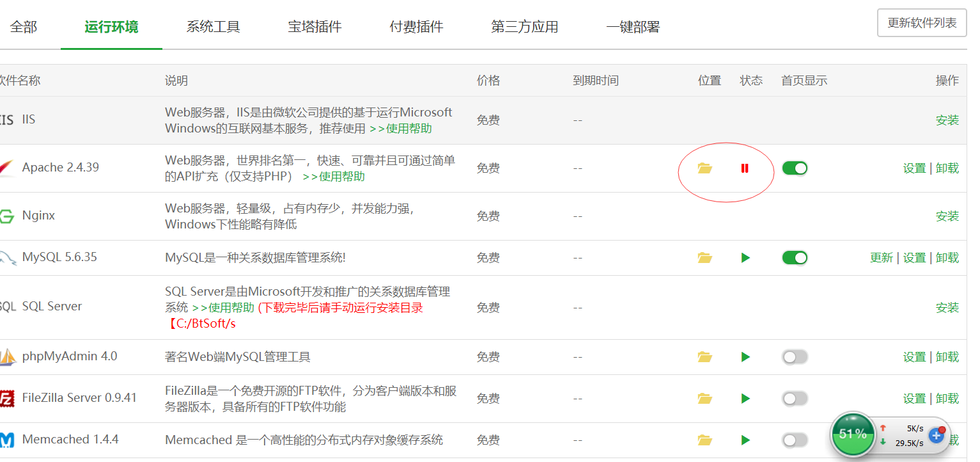The width and height of the screenshot is (980, 462).
Task: Click the 更新软件列表 button
Action: pyautogui.click(x=922, y=23)
